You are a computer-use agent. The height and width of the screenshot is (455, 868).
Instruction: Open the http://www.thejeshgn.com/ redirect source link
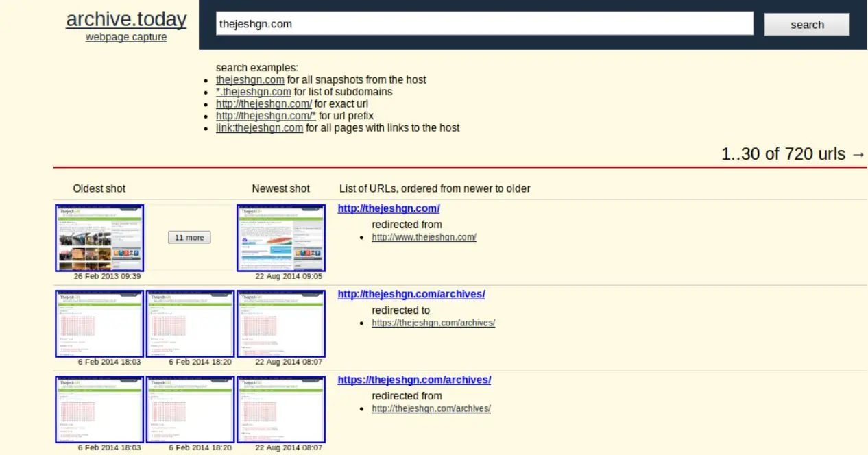(x=424, y=237)
